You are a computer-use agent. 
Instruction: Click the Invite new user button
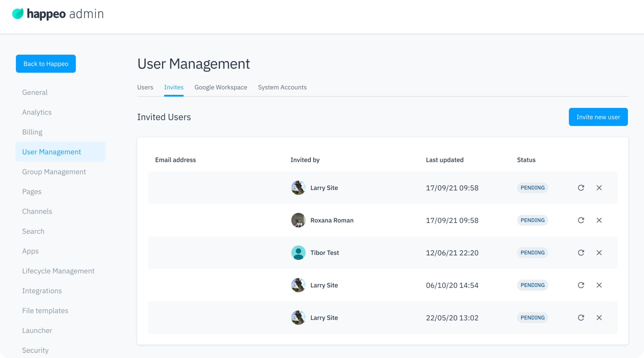(598, 117)
